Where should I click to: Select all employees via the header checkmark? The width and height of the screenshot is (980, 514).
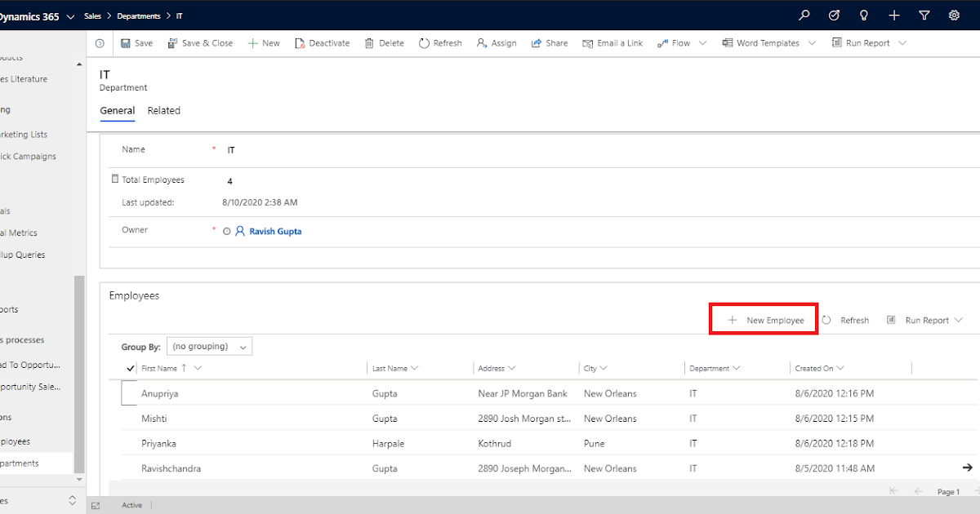click(x=129, y=368)
